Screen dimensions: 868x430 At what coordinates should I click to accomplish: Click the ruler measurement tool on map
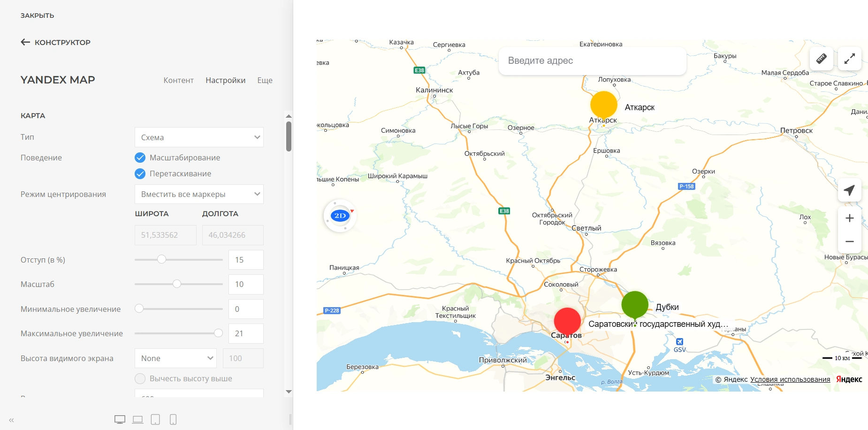[821, 59]
